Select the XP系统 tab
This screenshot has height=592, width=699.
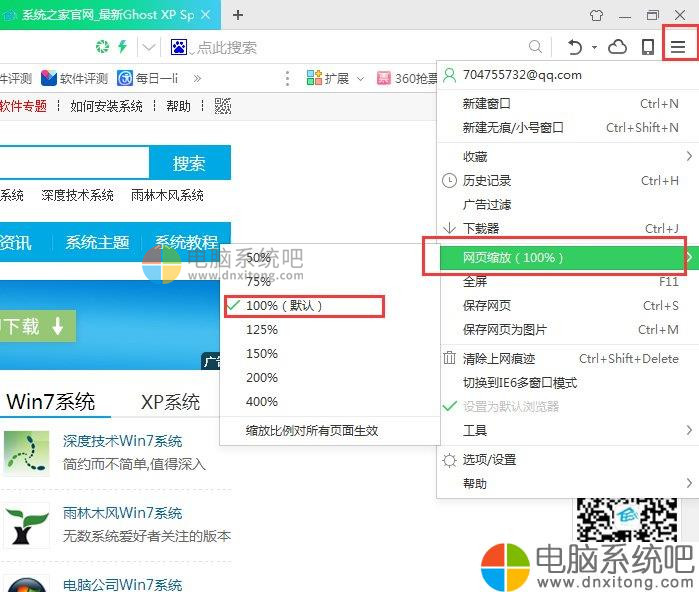[170, 402]
